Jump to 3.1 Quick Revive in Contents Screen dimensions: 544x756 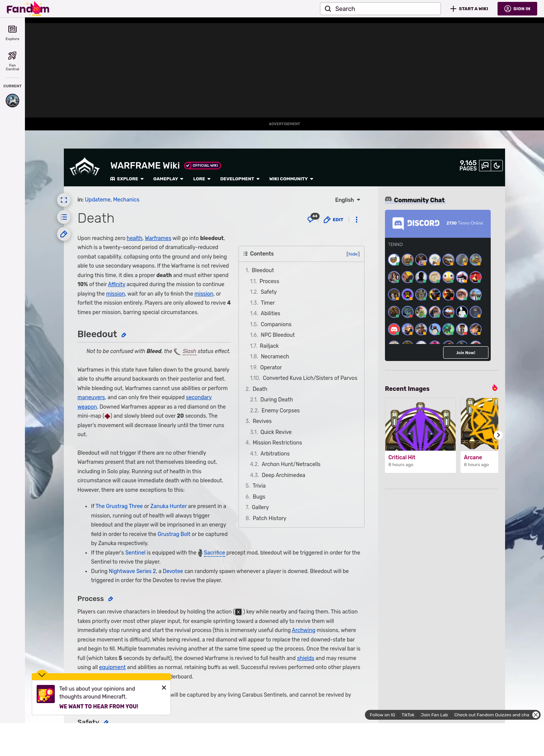[271, 432]
